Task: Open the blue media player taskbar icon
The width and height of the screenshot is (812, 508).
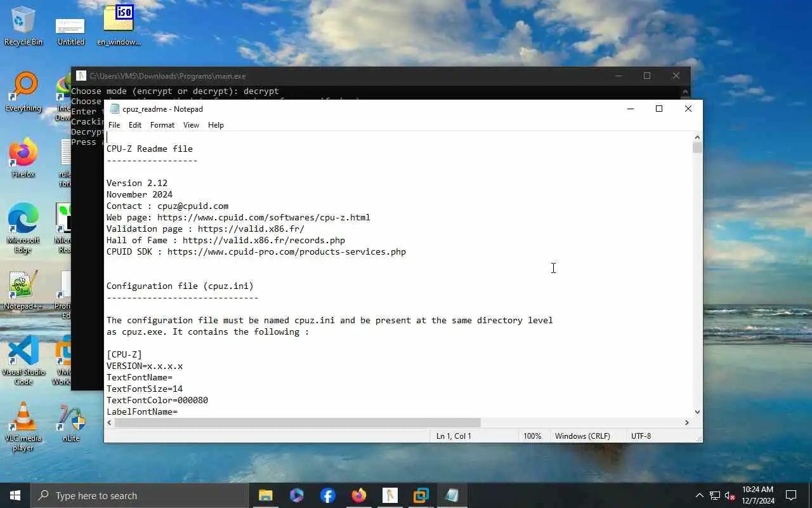Action: click(296, 495)
